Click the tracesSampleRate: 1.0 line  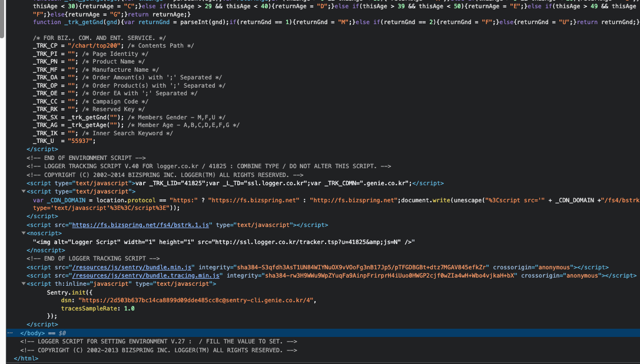pos(98,309)
